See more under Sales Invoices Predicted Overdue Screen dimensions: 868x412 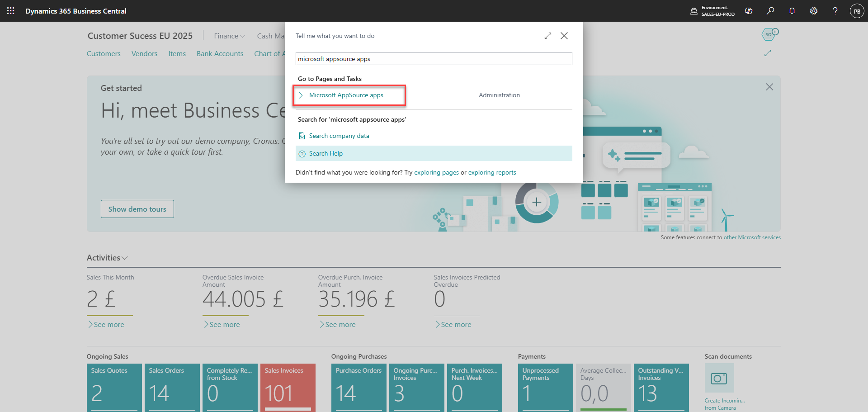click(453, 325)
